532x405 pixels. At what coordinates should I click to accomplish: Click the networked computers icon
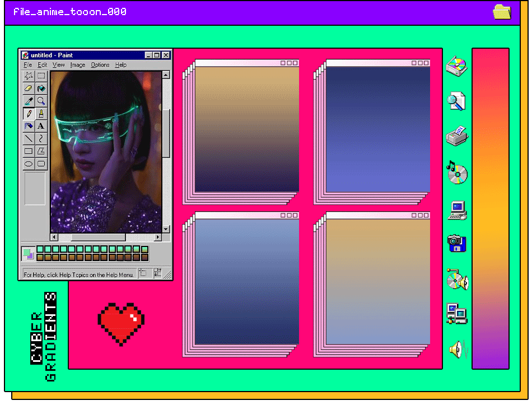[457, 314]
